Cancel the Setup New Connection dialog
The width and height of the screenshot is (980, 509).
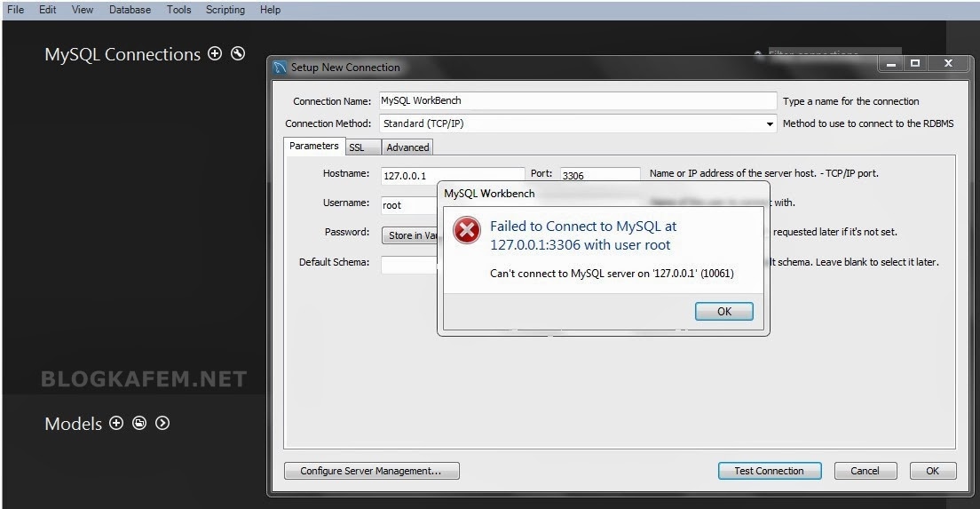[x=865, y=471]
